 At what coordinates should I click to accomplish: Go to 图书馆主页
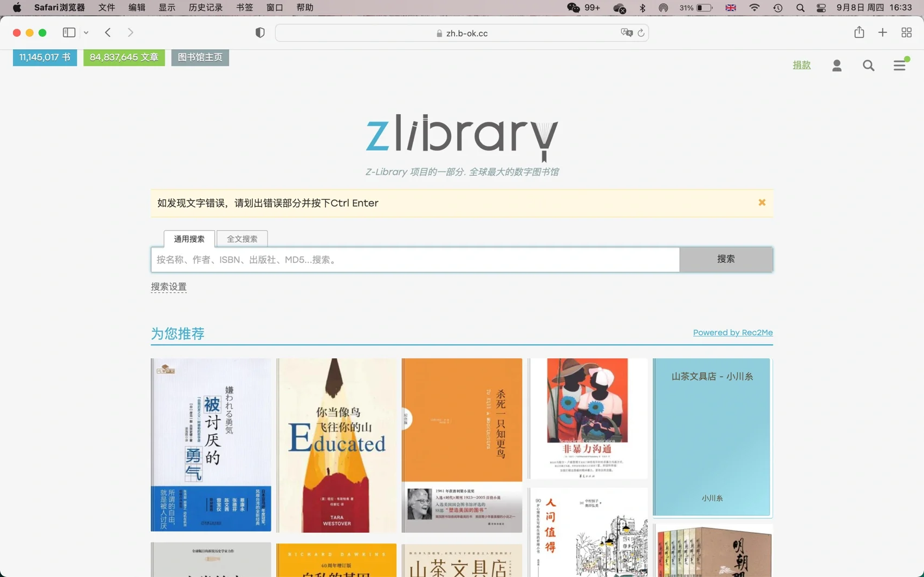(x=200, y=57)
